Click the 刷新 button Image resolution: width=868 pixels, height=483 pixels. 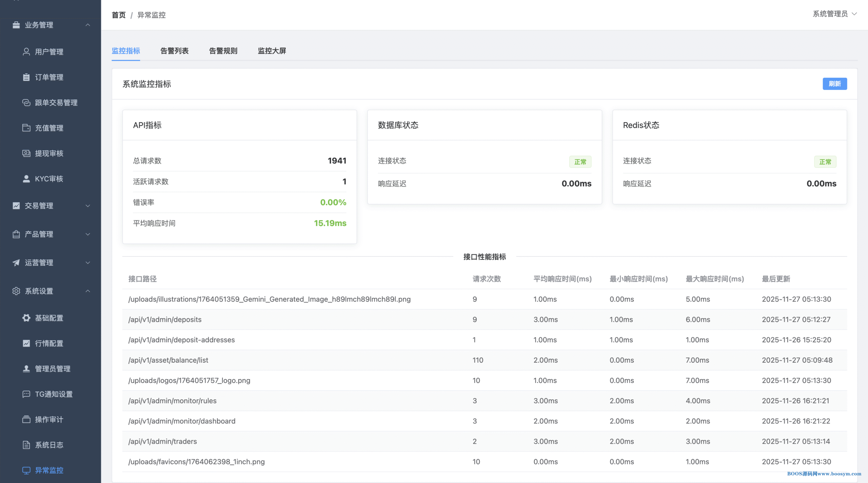tap(834, 84)
